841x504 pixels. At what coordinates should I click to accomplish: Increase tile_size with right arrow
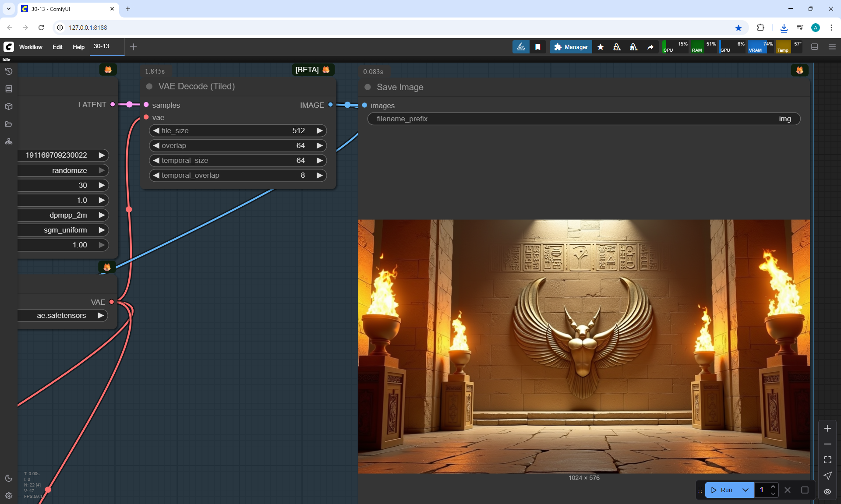(320, 130)
